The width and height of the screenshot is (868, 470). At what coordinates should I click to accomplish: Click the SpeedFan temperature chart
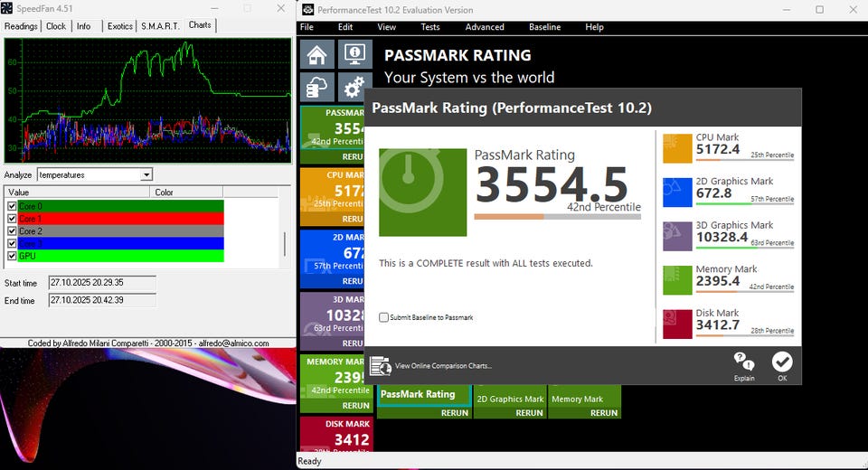147,100
